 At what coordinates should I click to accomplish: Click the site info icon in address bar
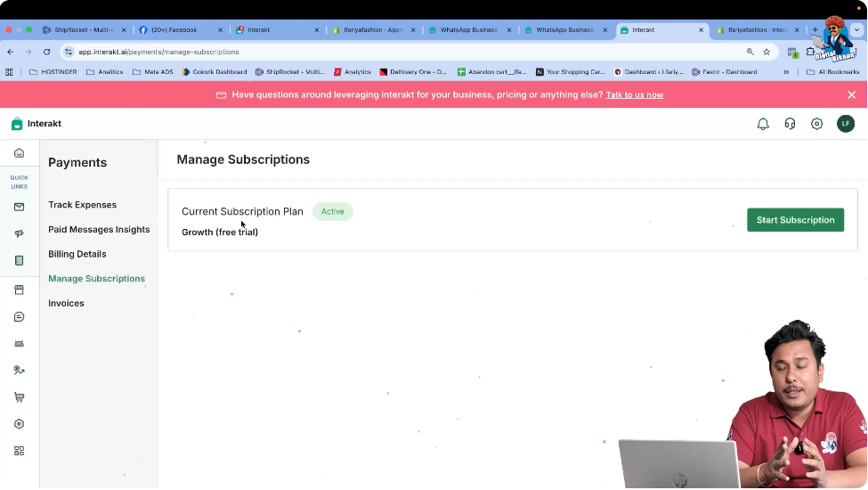[x=68, y=52]
